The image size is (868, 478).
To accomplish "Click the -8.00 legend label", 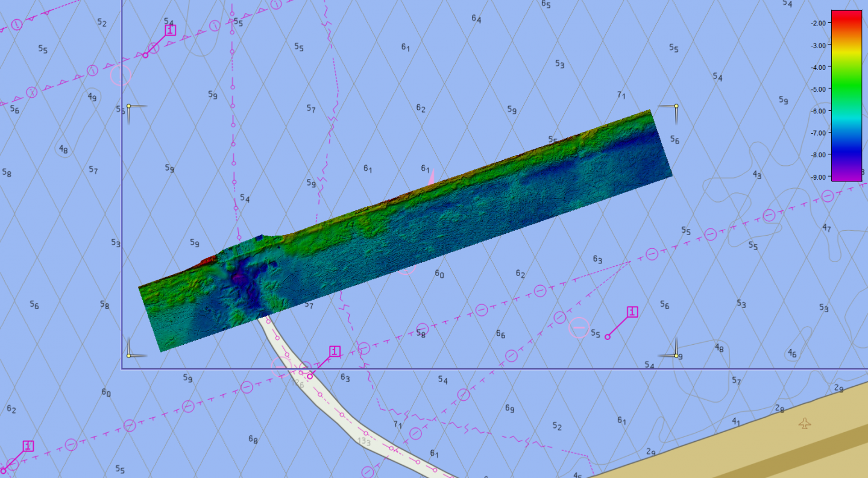I will [818, 155].
